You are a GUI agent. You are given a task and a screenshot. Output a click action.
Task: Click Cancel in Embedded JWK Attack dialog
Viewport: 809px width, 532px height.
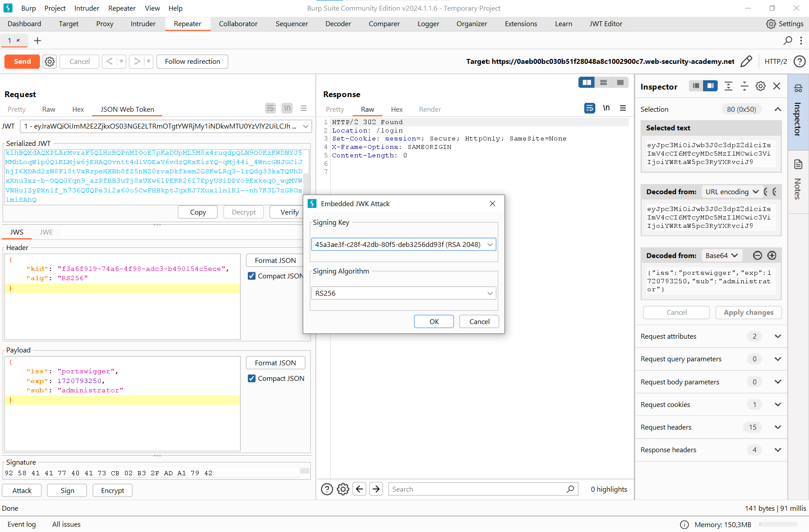pos(479,321)
